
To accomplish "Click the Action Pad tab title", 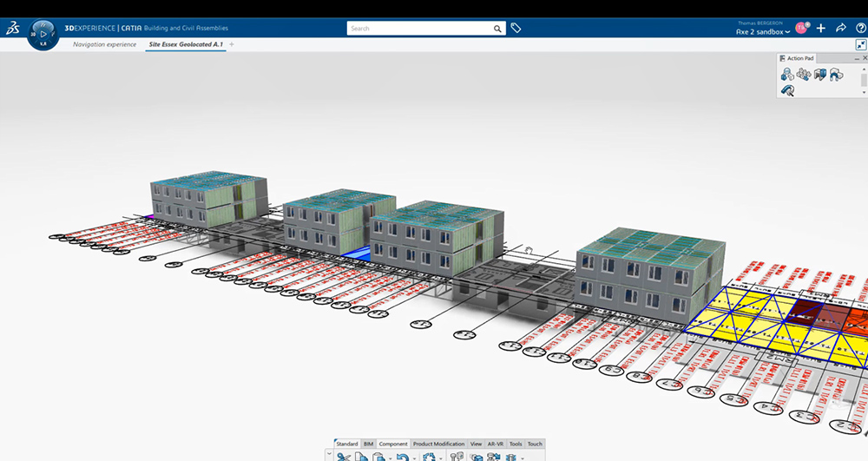I will pos(800,58).
